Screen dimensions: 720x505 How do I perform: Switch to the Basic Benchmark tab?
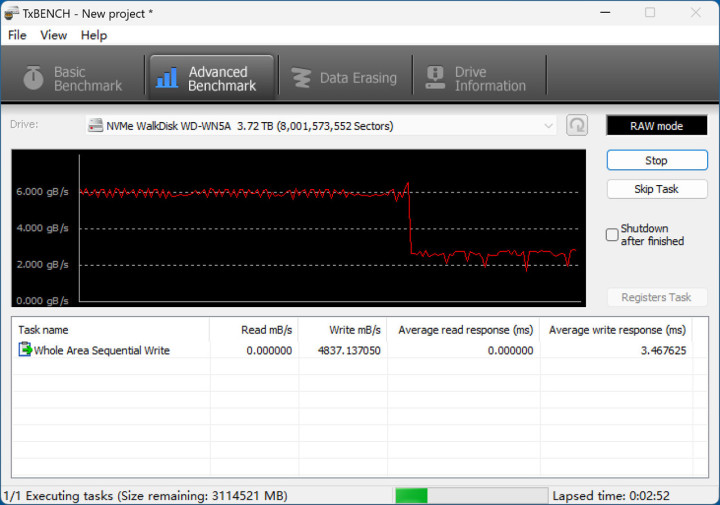tap(73, 78)
